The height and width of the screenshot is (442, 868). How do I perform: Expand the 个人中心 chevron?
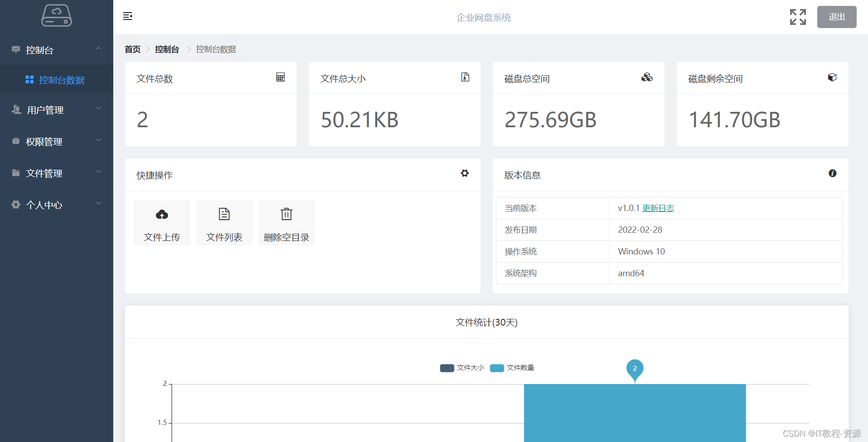98,203
